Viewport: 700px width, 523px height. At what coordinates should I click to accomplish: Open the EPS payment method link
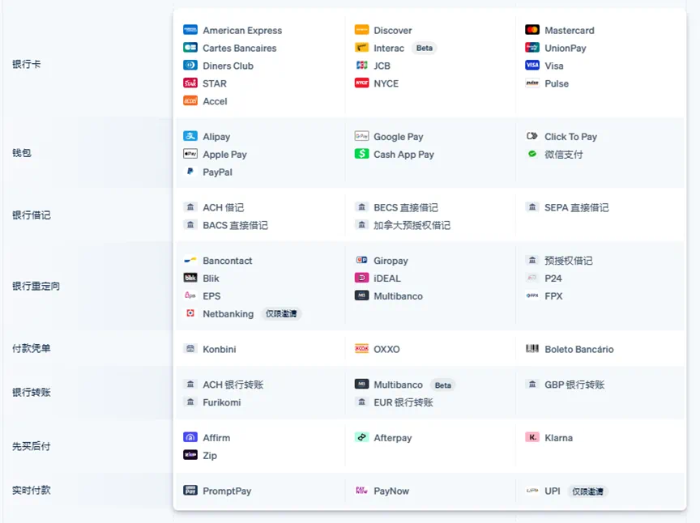212,296
